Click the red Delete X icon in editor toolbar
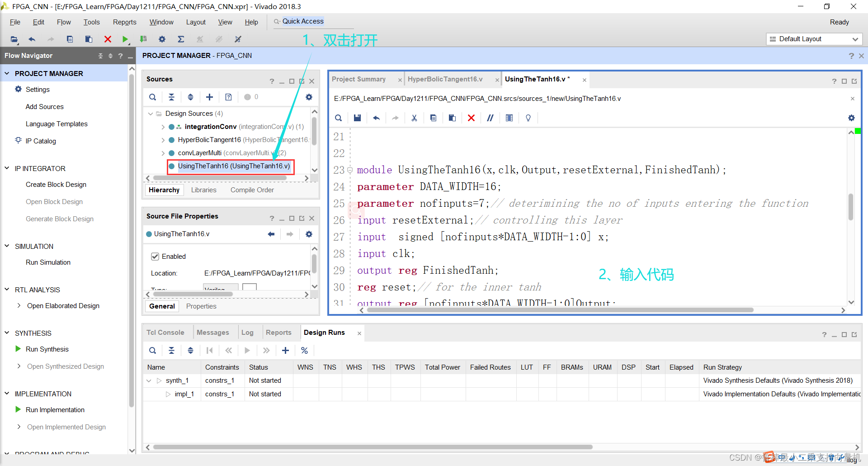Image resolution: width=868 pixels, height=466 pixels. [x=471, y=118]
